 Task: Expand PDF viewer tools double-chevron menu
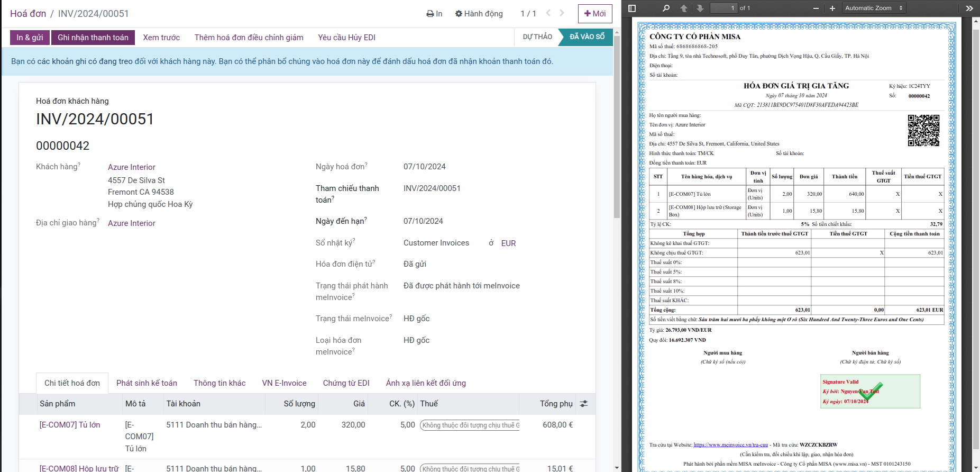click(969, 8)
